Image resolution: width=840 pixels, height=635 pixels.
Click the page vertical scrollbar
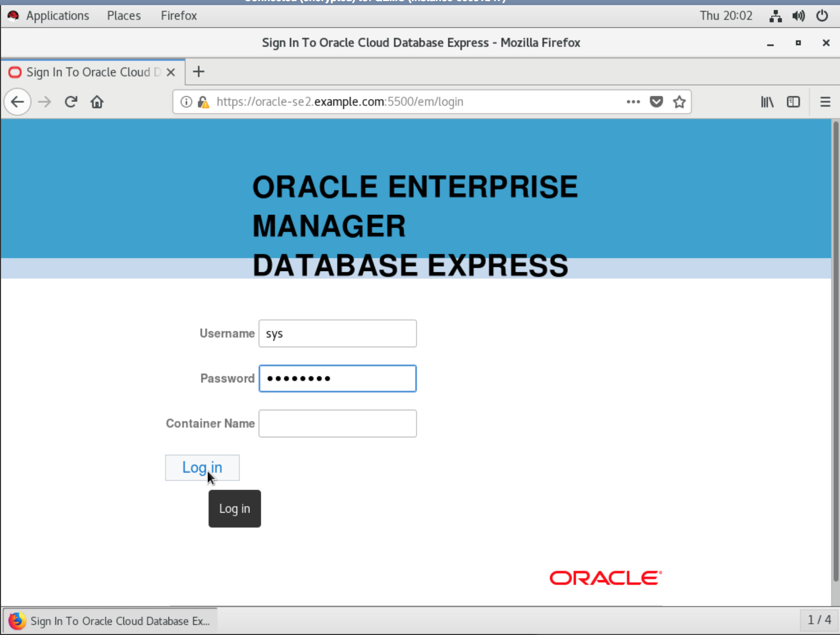point(835,351)
